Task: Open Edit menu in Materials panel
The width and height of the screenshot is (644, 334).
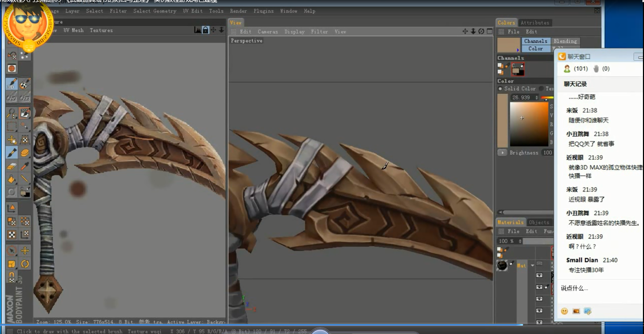Action: tap(531, 231)
